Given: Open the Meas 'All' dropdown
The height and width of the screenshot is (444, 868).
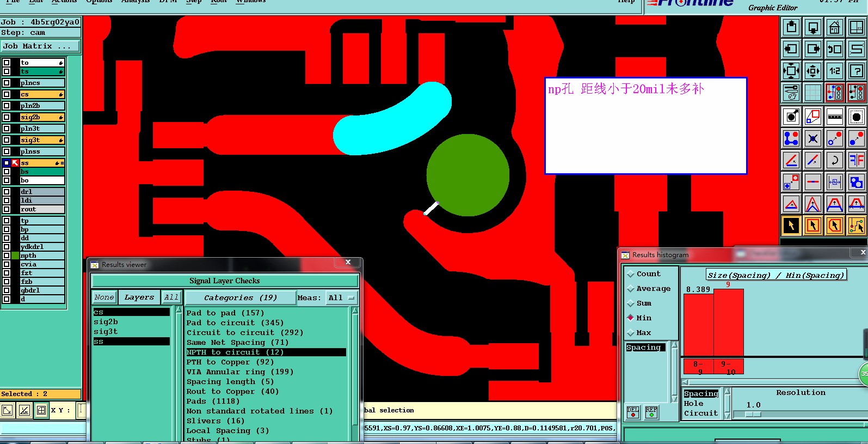Looking at the screenshot, I should (341, 297).
